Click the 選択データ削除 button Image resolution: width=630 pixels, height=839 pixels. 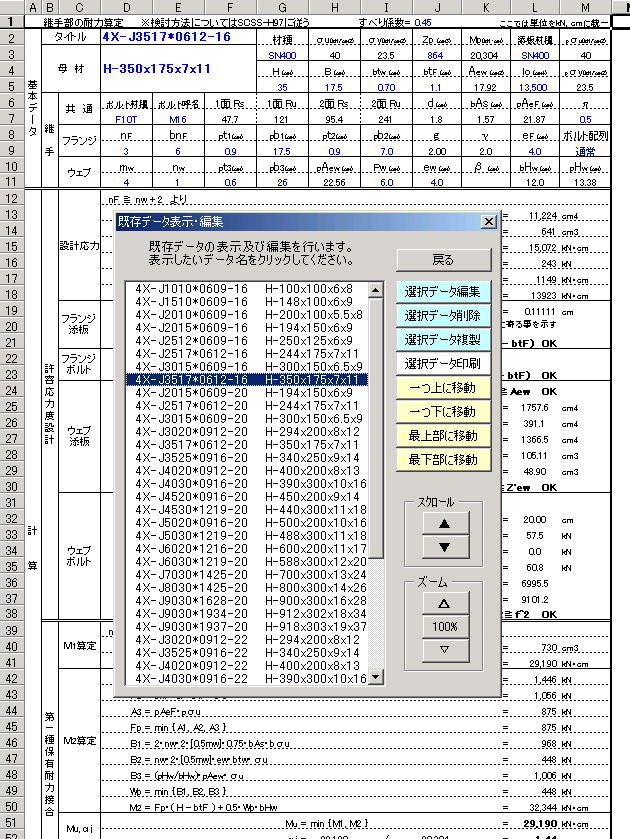(x=443, y=316)
